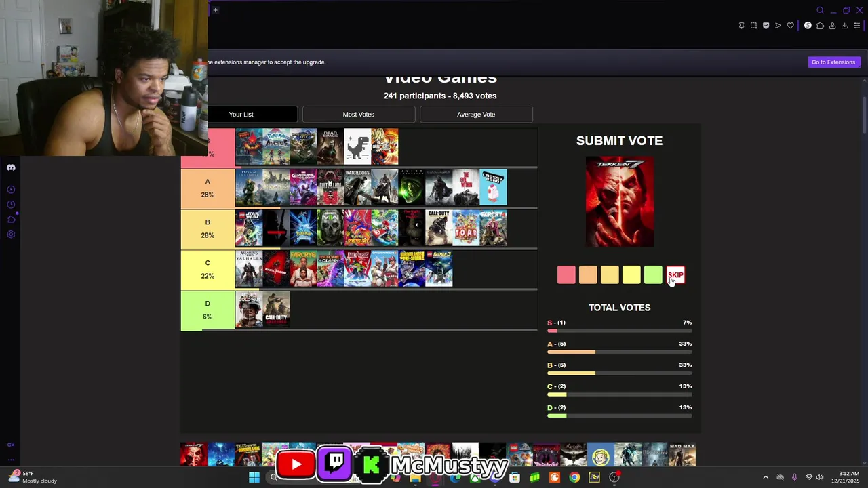Expand the hidden system tray icons chevron

(766, 477)
